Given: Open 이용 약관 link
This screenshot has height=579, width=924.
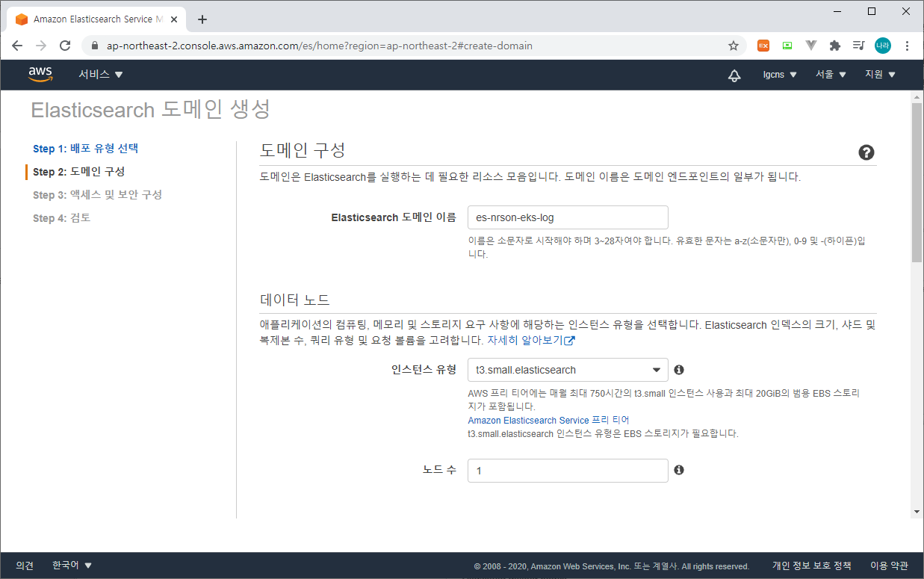Looking at the screenshot, I should 889,566.
